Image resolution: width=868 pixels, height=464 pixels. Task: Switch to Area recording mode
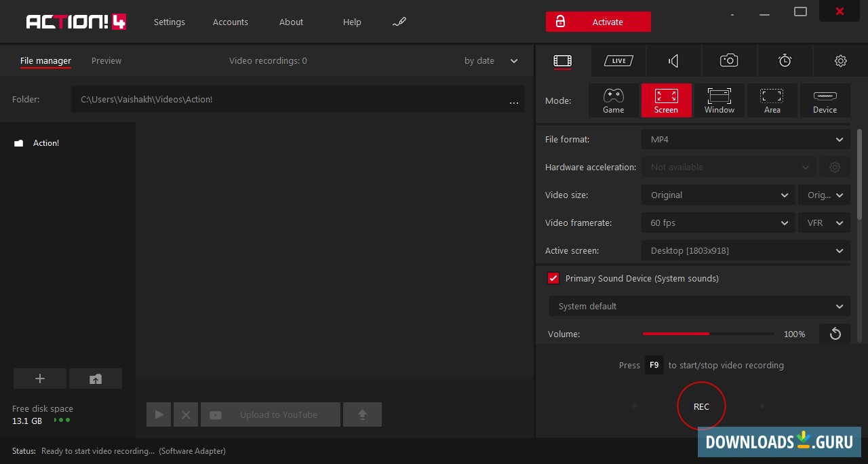772,100
